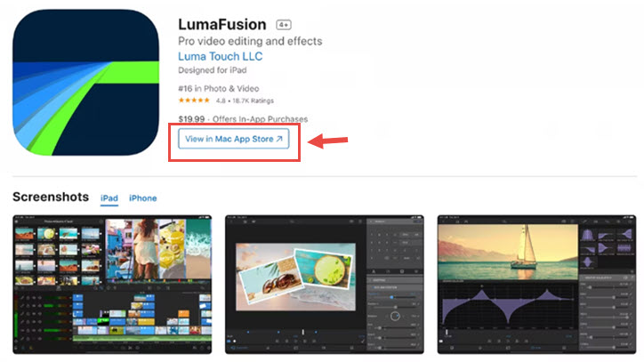This screenshot has height=362, width=644.
Task: Switch to the iPad screenshots tab
Action: click(x=109, y=198)
